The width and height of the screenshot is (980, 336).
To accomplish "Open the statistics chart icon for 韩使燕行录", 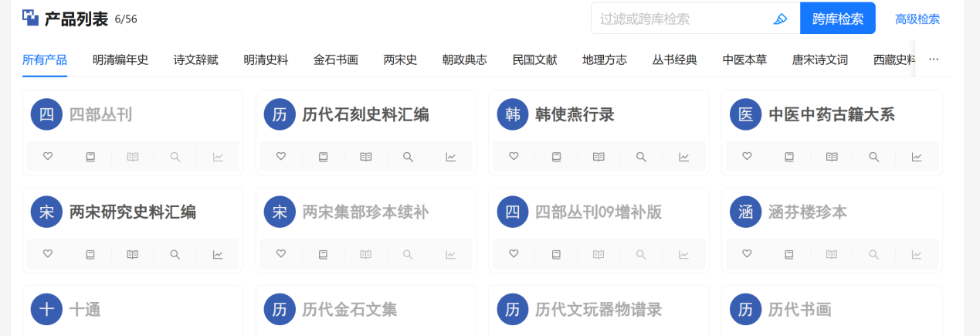I will click(683, 157).
